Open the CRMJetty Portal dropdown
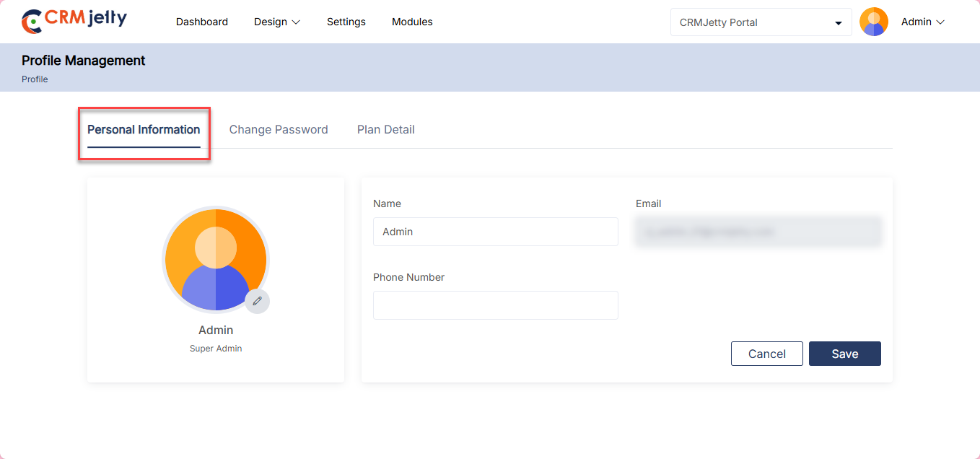The height and width of the screenshot is (459, 980). pyautogui.click(x=761, y=22)
